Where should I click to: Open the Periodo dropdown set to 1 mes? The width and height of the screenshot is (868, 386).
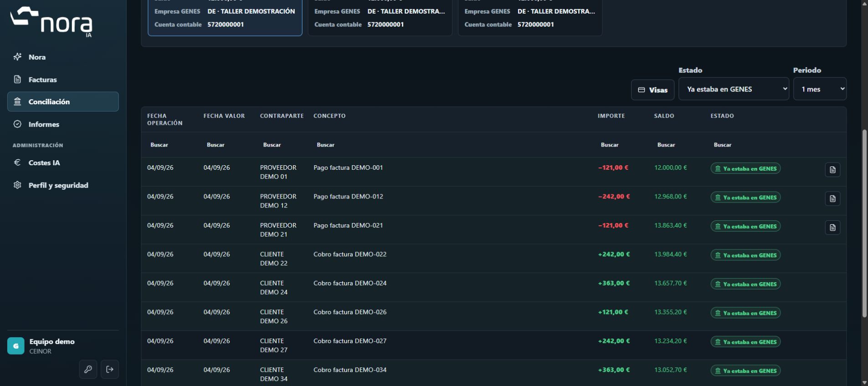(820, 89)
